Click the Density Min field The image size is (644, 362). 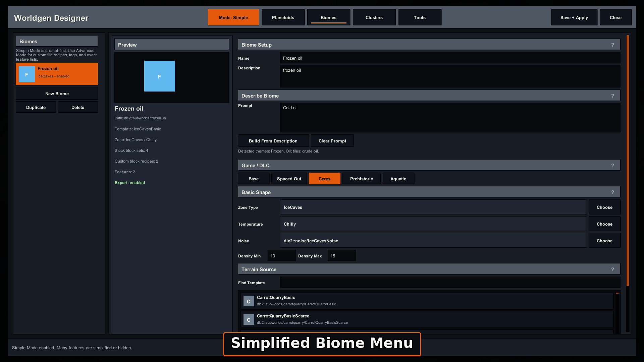[282, 256]
